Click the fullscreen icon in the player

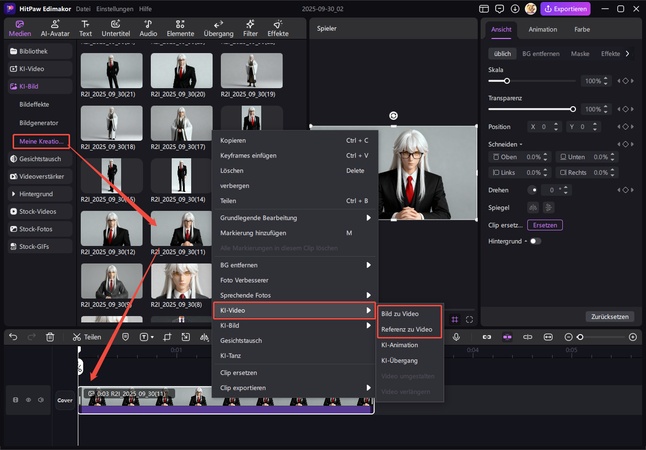[469, 319]
